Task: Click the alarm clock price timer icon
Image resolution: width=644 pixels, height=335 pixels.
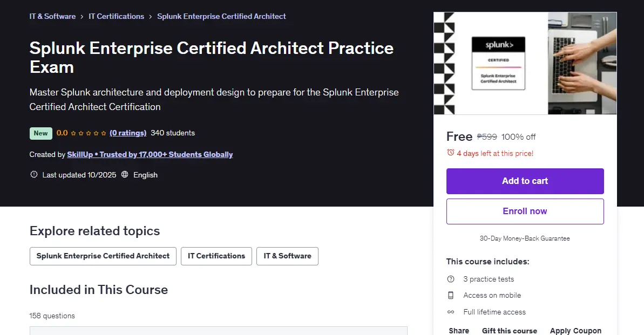Action: point(451,153)
